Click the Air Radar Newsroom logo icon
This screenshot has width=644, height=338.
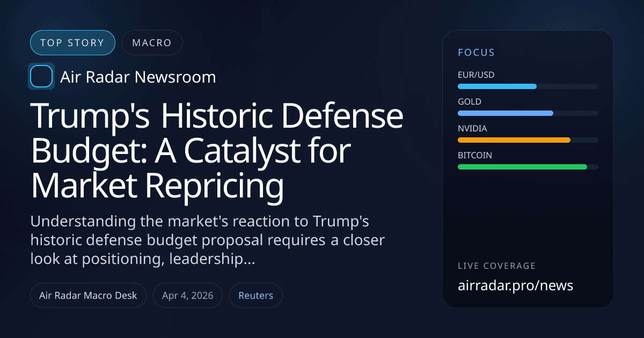pyautogui.click(x=41, y=76)
